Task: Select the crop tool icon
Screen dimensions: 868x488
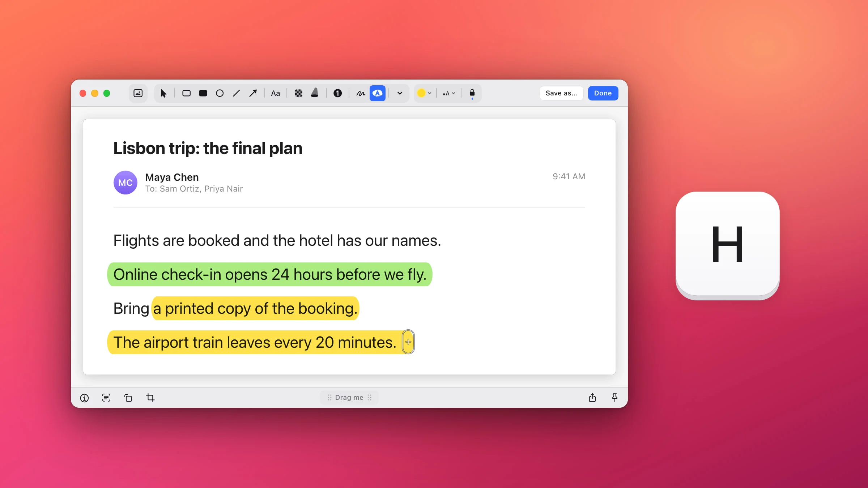Action: [x=150, y=398]
